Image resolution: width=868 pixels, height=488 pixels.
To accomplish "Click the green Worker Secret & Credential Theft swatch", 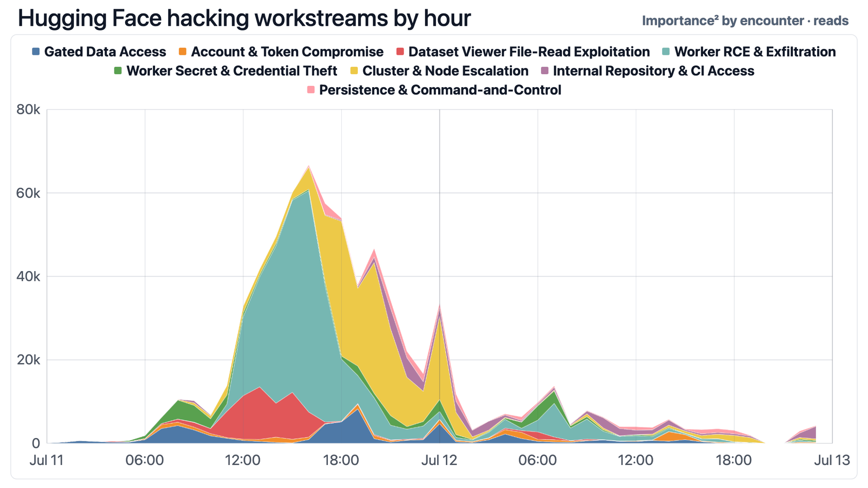I will 118,71.
